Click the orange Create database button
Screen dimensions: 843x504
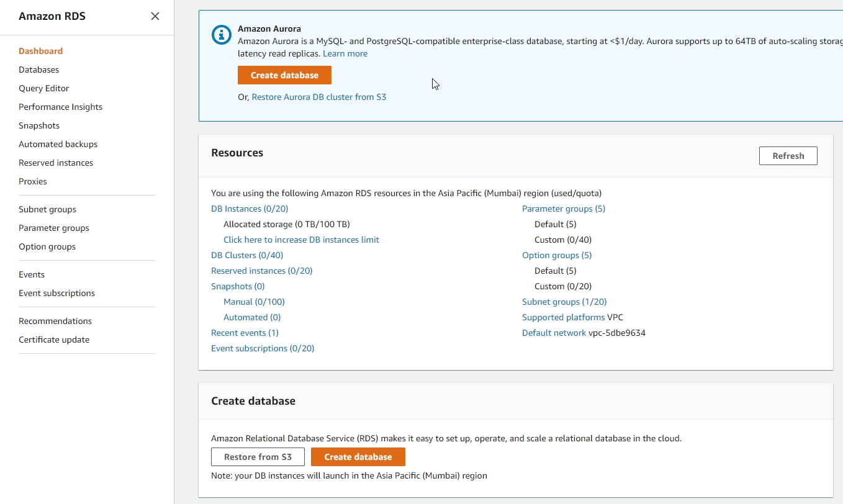pyautogui.click(x=284, y=74)
